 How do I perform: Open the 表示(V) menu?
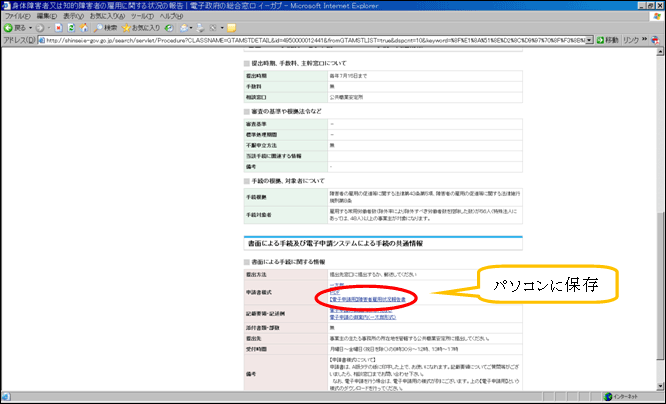tap(73, 16)
